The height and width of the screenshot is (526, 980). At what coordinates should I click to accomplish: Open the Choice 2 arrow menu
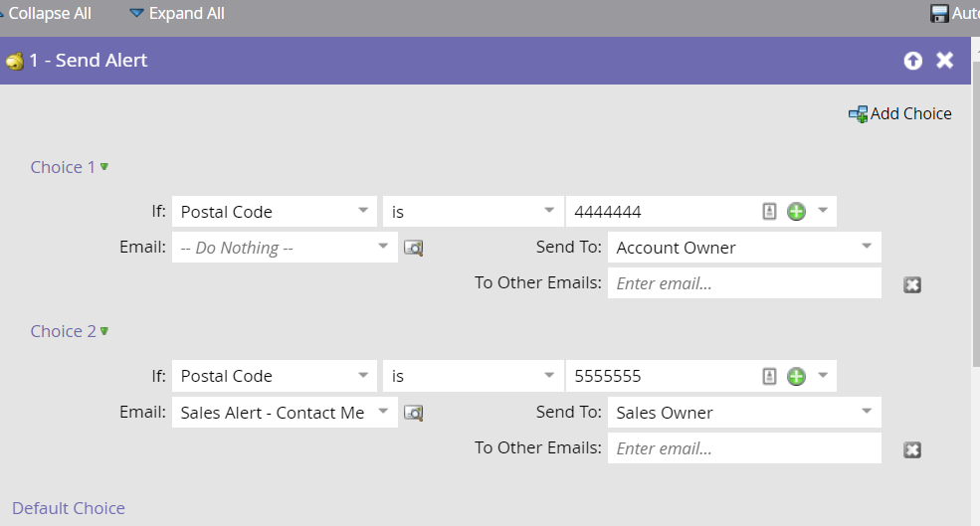[104, 331]
